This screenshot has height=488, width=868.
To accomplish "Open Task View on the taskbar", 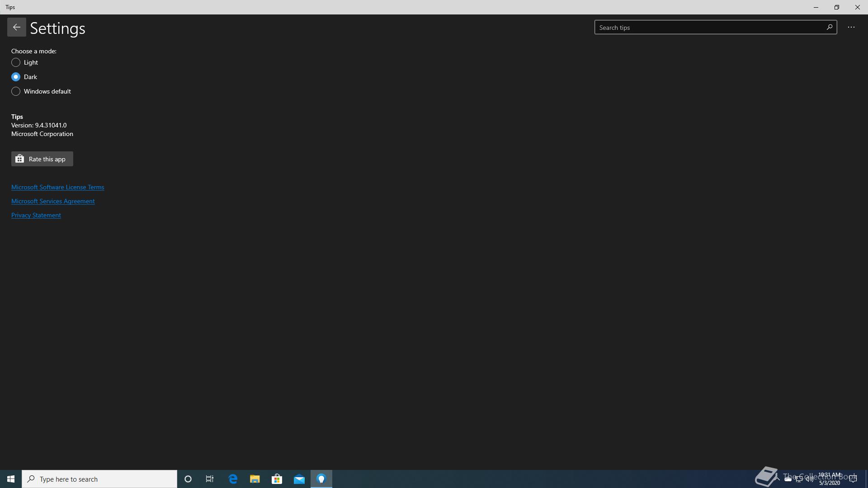I will point(210,479).
